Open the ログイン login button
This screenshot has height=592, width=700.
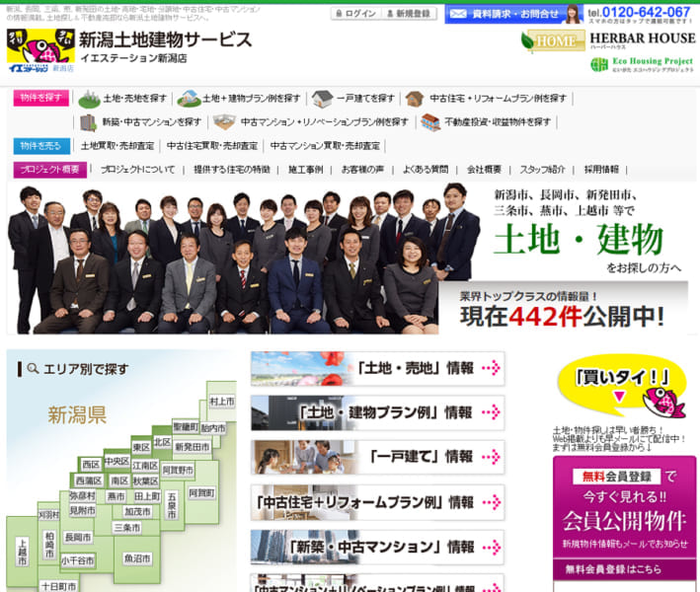pyautogui.click(x=355, y=14)
